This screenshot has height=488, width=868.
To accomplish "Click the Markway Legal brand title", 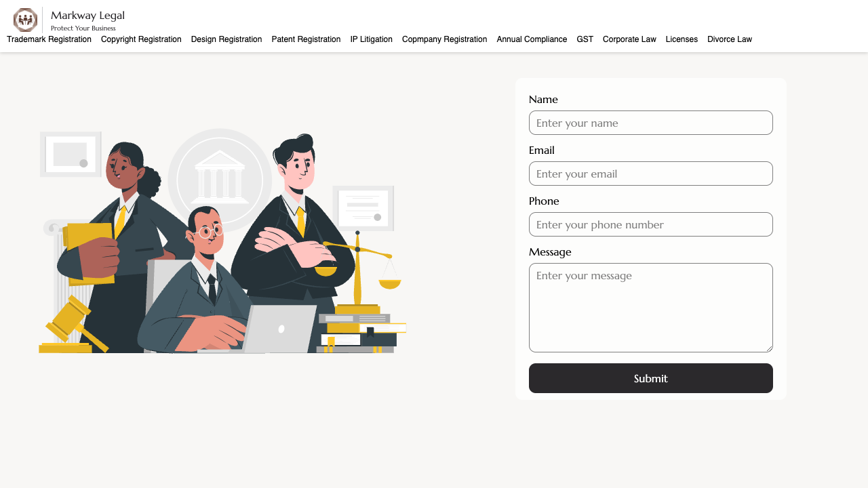I will [x=87, y=16].
